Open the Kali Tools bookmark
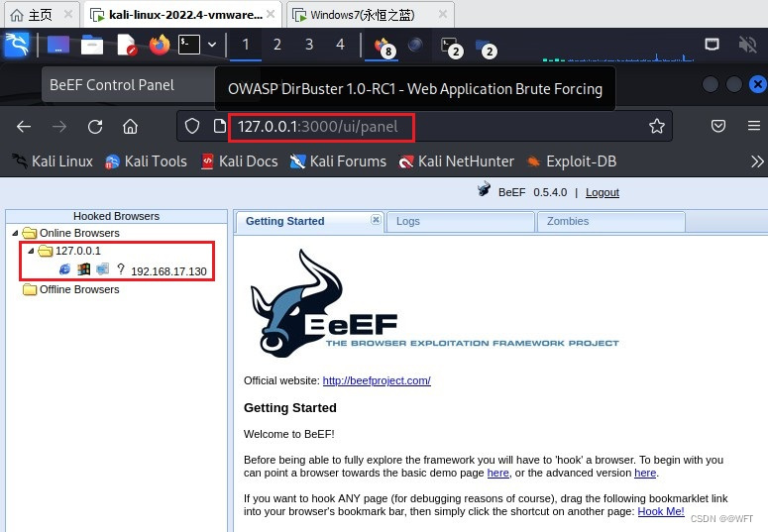This screenshot has height=532, width=768. (x=146, y=161)
